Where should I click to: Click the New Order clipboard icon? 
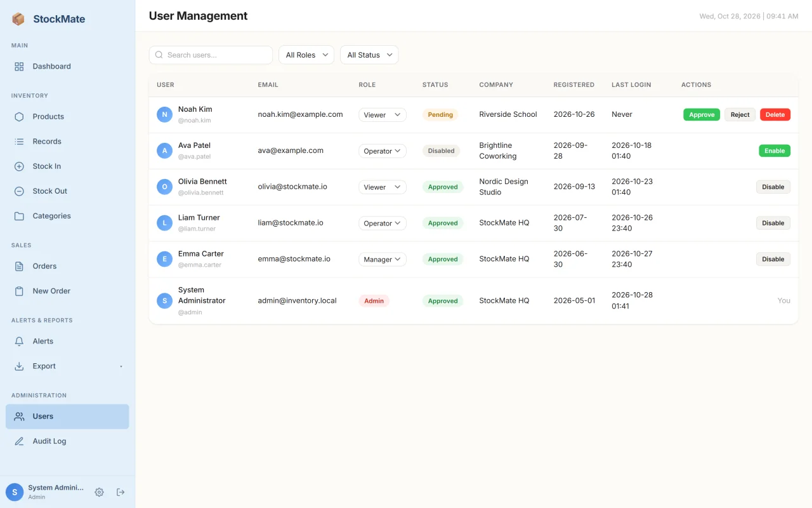(19, 291)
